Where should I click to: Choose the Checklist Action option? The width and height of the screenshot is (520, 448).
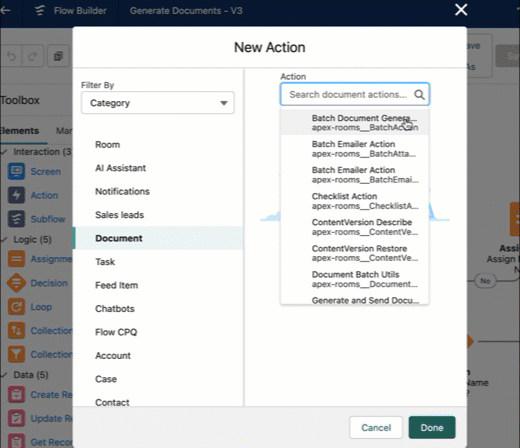(355, 201)
